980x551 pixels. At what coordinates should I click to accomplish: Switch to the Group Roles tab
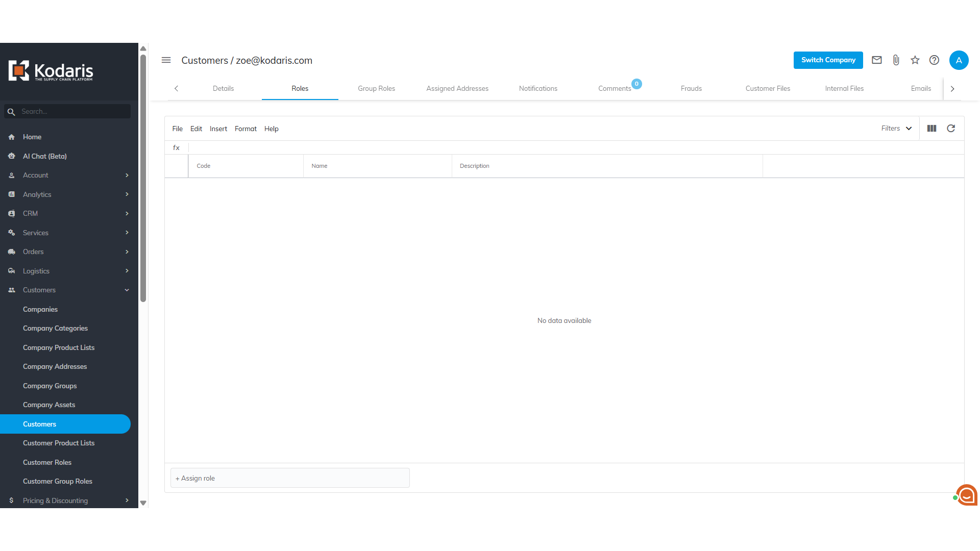(376, 88)
